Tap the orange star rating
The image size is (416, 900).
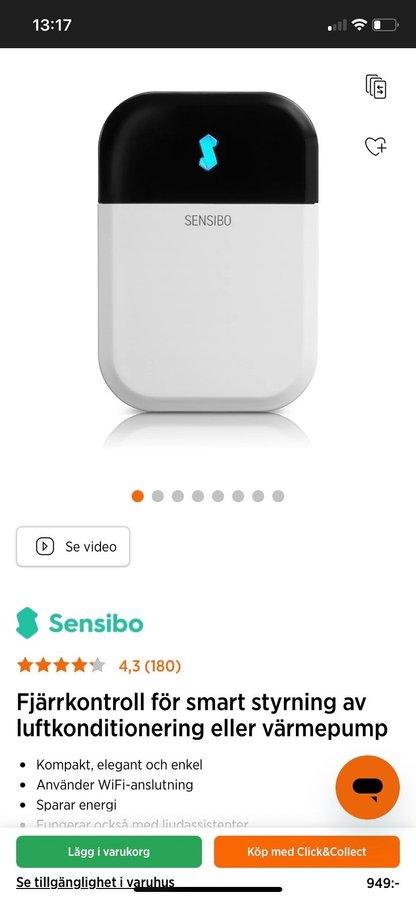(x=61, y=666)
